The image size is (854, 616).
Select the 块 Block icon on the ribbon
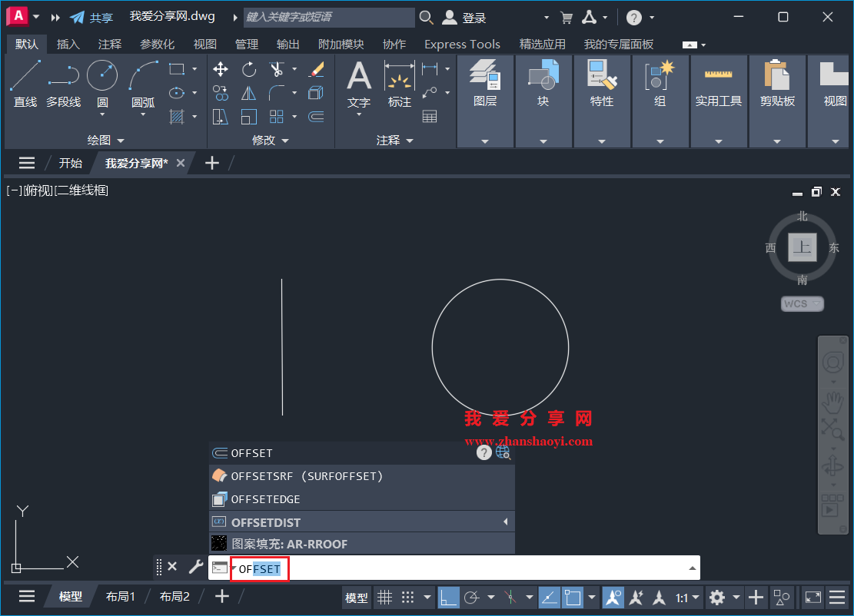(x=543, y=75)
